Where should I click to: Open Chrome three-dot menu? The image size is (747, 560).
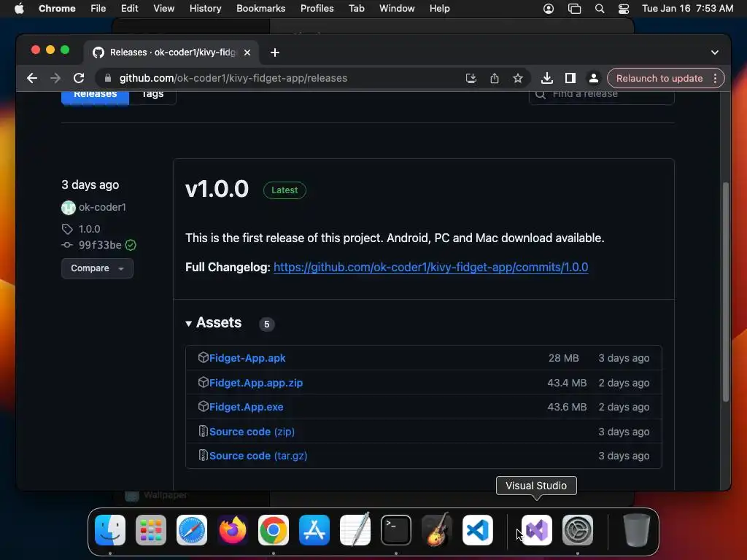(715, 78)
